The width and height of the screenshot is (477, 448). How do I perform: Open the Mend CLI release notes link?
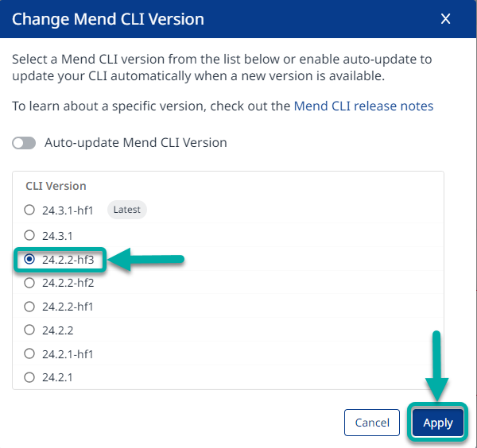363,106
